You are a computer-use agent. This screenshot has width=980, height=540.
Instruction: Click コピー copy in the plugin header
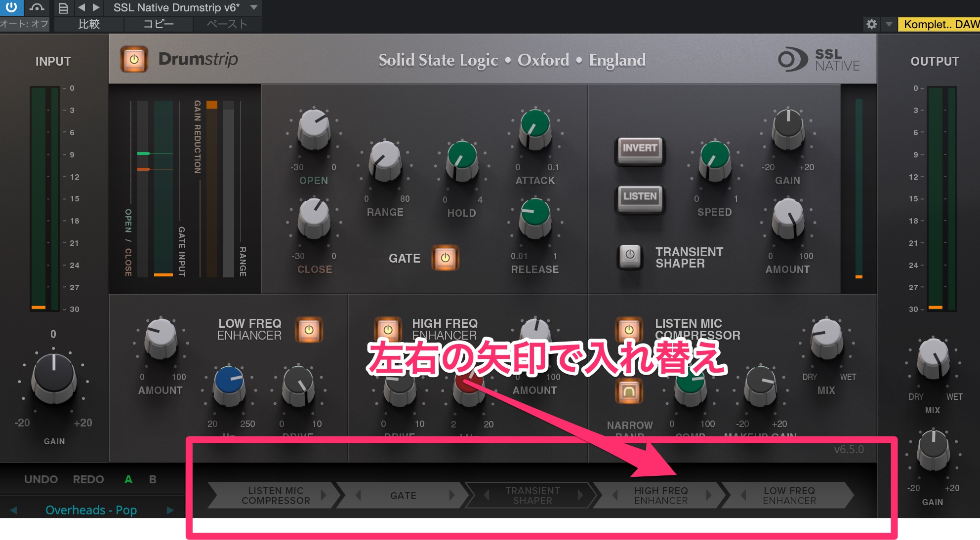point(158,24)
